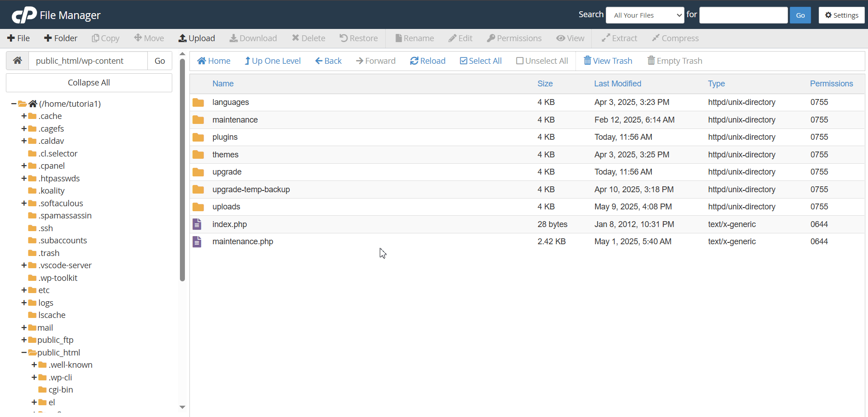The width and height of the screenshot is (868, 417).
Task: Click Empty Trash
Action: click(x=675, y=61)
